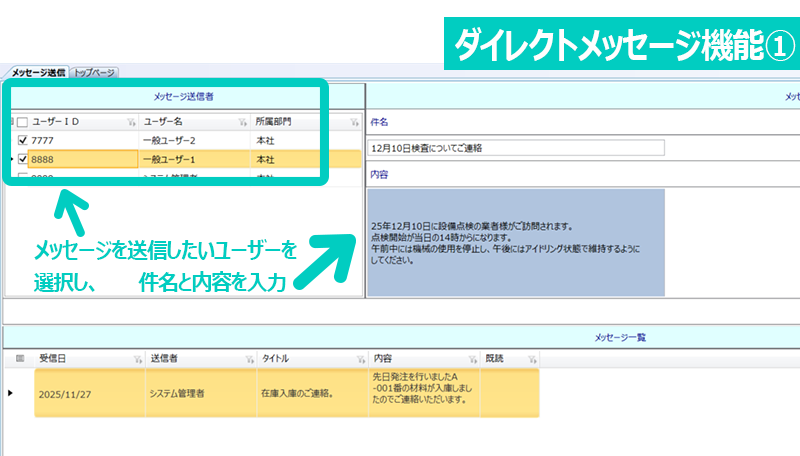This screenshot has height=456, width=800.
Task: Open filter for ユーザー名 column
Action: pyautogui.click(x=241, y=122)
